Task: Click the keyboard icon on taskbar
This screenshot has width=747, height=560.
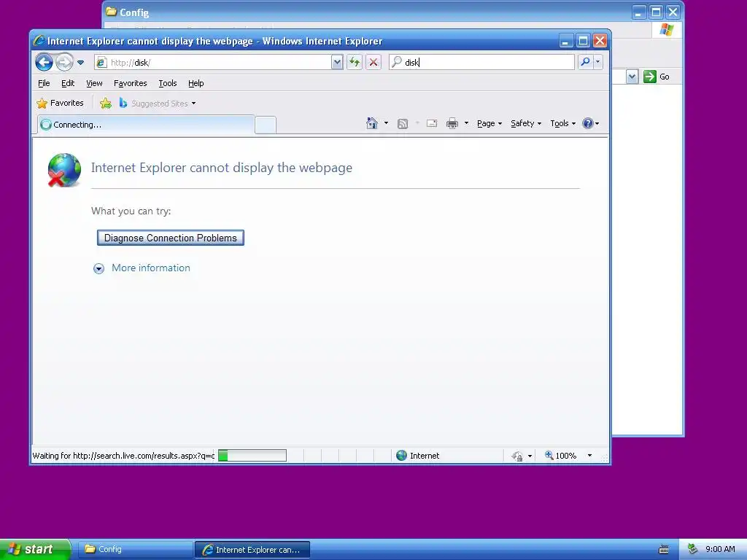Action: (x=663, y=550)
